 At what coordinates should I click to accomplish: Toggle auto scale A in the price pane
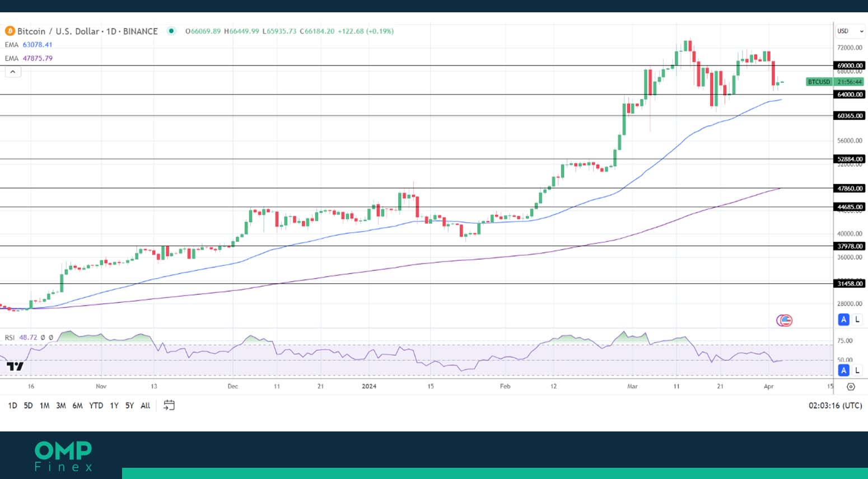(x=843, y=320)
